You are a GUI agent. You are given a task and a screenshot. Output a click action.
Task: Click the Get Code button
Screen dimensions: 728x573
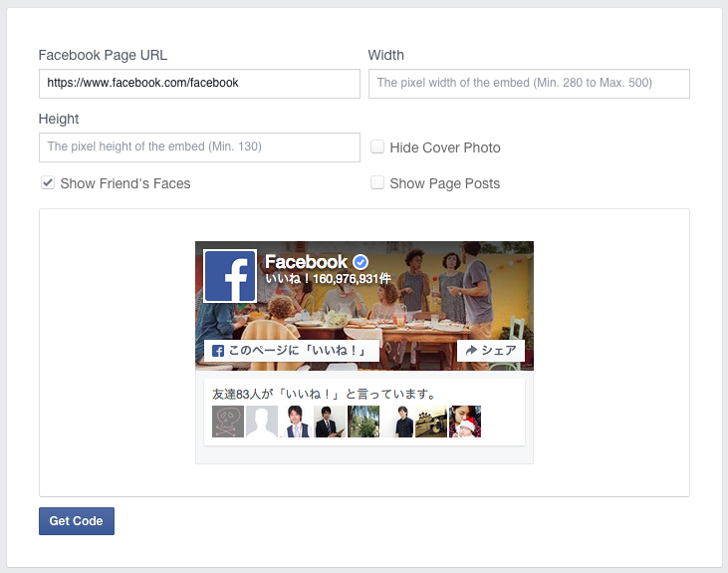[77, 521]
